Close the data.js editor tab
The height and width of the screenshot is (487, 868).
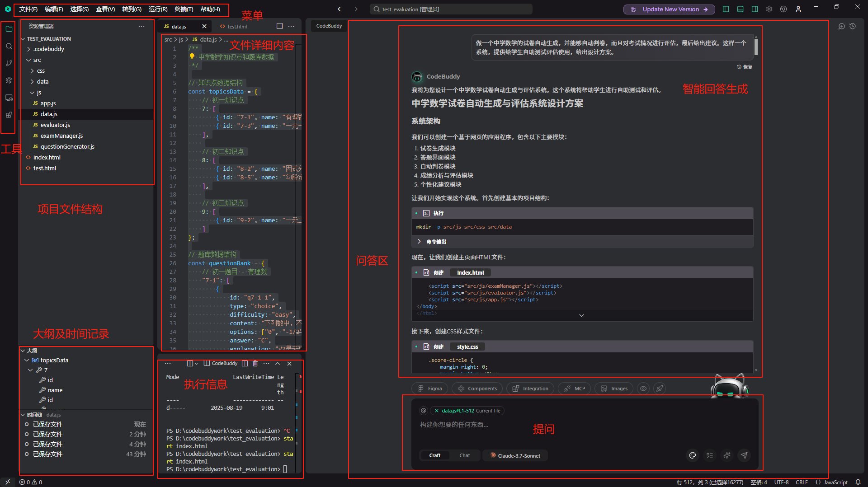point(204,26)
